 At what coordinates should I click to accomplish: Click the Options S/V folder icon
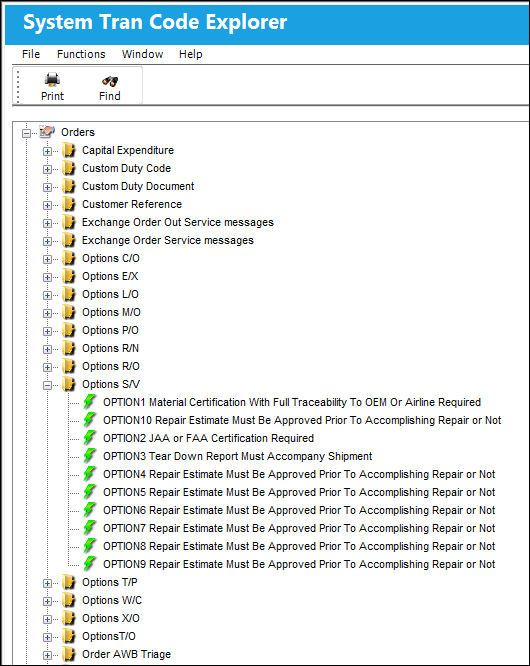pos(68,384)
